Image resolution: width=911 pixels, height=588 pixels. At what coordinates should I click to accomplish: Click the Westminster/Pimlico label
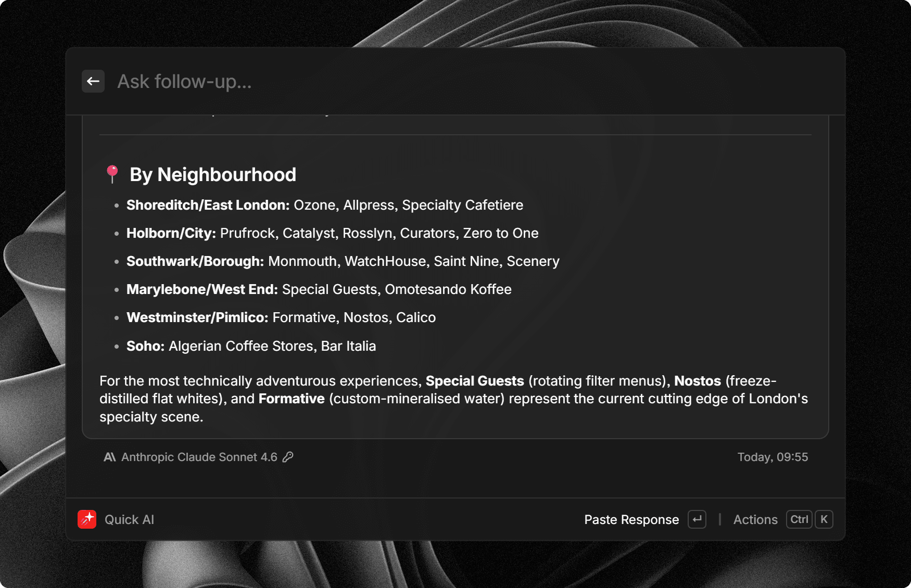pos(197,317)
